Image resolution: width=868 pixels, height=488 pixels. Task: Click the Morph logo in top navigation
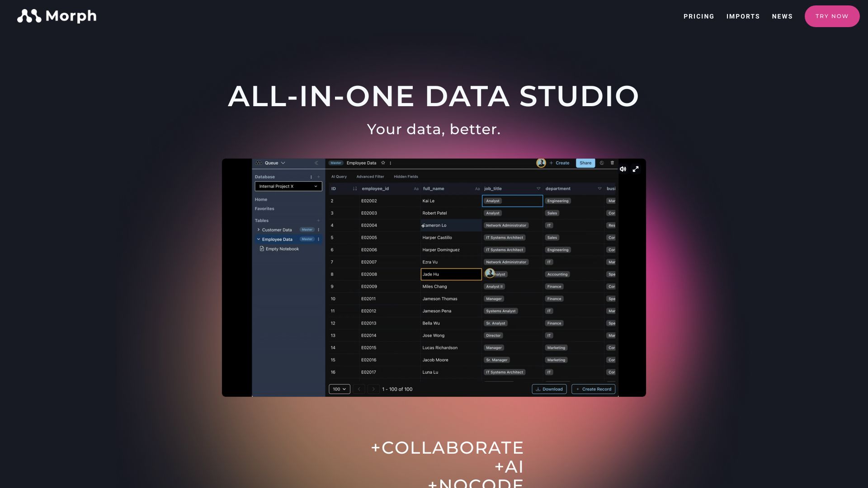[57, 16]
